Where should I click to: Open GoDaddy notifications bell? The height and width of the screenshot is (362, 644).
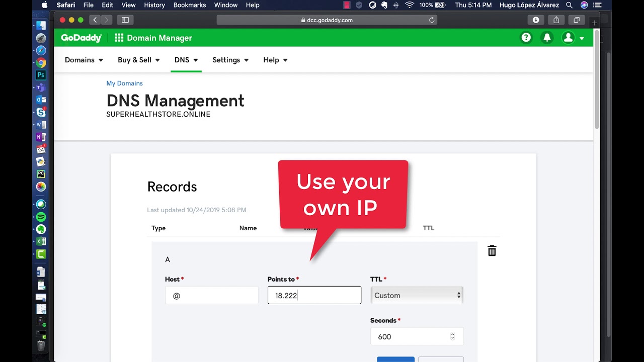[x=547, y=38]
